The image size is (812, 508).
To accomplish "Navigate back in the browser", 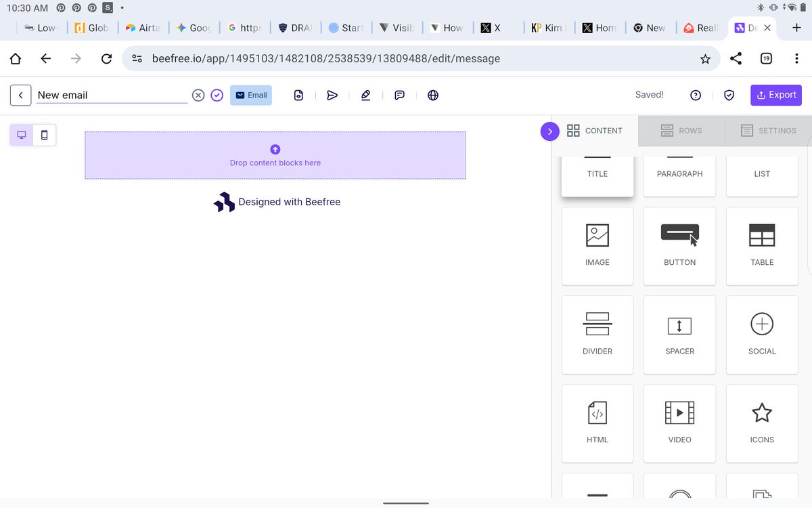I will (45, 59).
